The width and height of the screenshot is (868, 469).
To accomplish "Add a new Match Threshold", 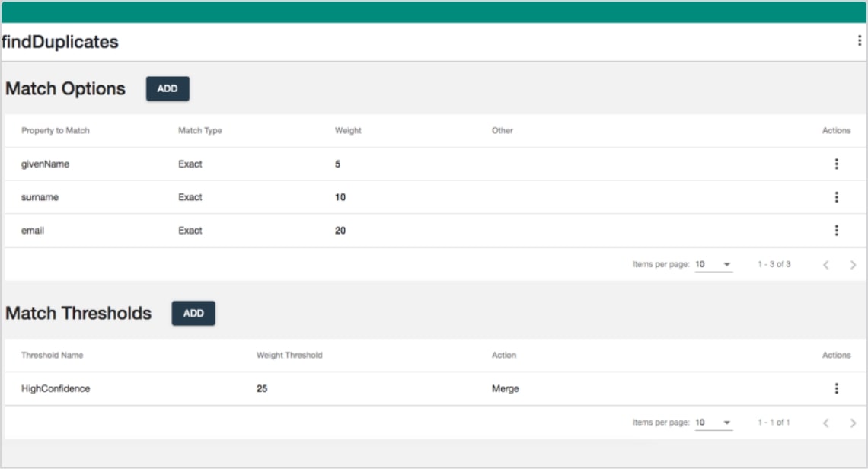I will tap(193, 314).
